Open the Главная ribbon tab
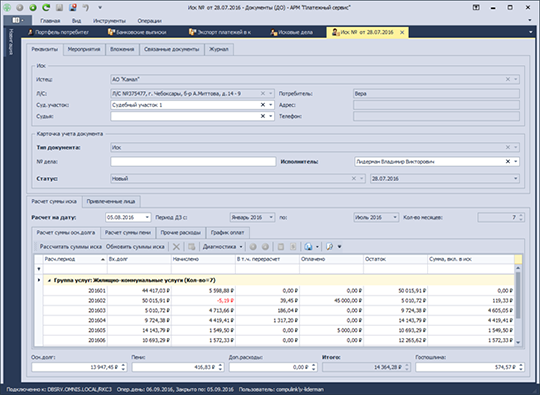540x395 pixels. (50, 21)
